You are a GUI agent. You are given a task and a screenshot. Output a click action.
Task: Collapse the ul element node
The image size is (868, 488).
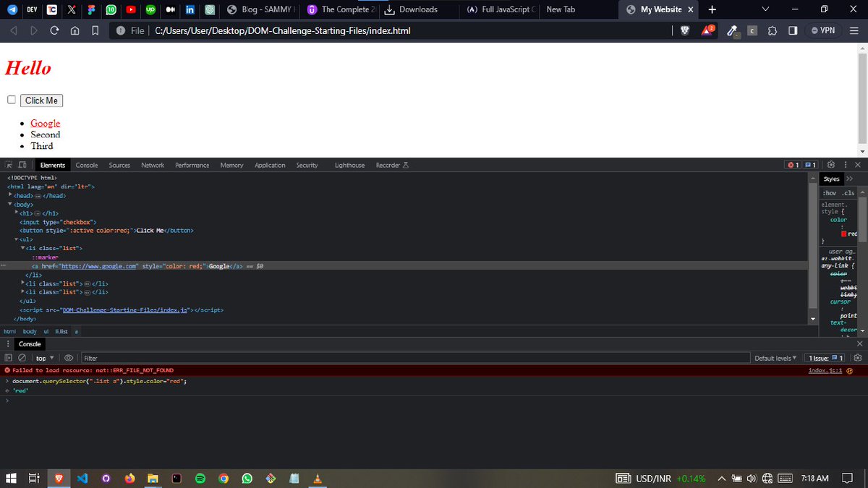click(16, 239)
